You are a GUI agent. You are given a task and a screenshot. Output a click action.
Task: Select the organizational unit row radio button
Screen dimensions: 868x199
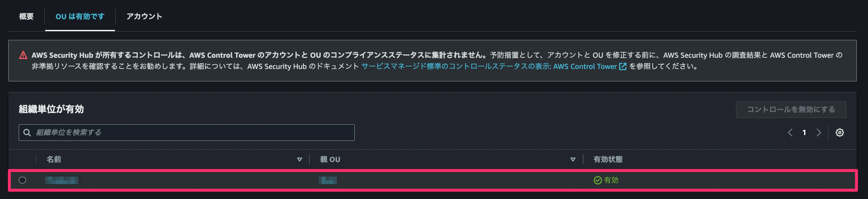coord(22,180)
